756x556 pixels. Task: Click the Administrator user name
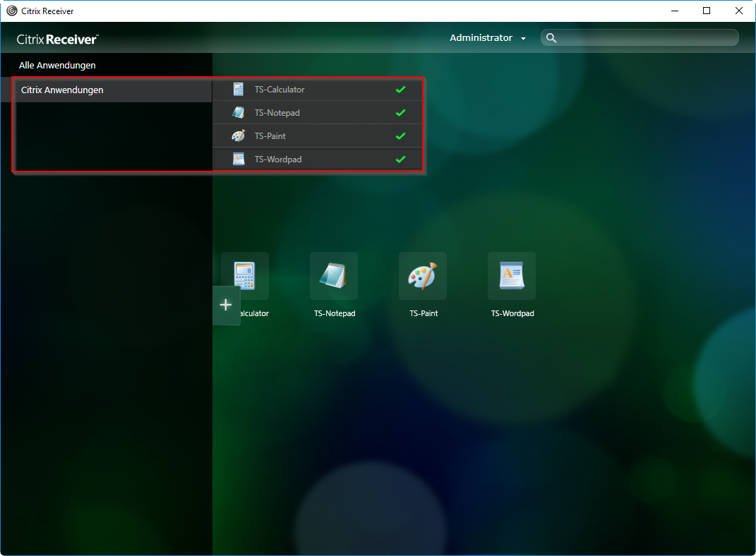pos(481,37)
